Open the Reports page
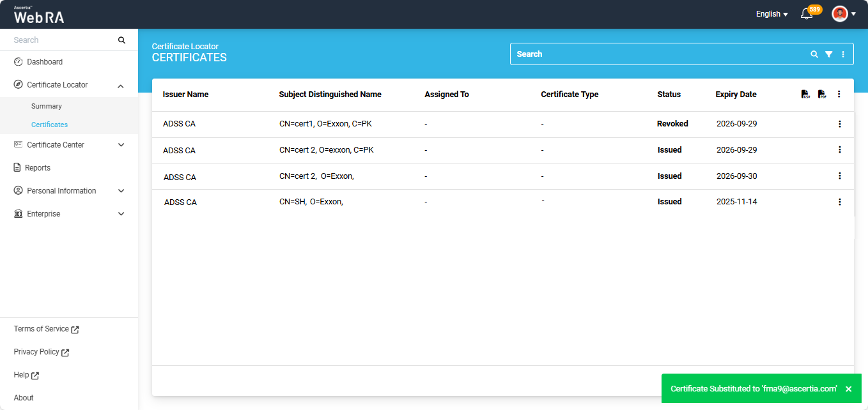Viewport: 868px width, 410px height. click(38, 168)
